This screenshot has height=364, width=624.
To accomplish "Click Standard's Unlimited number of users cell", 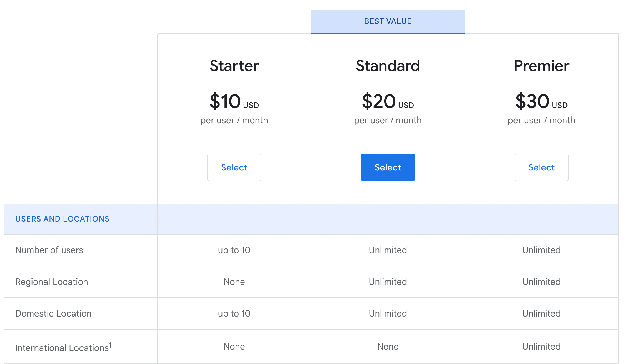I will coord(388,250).
